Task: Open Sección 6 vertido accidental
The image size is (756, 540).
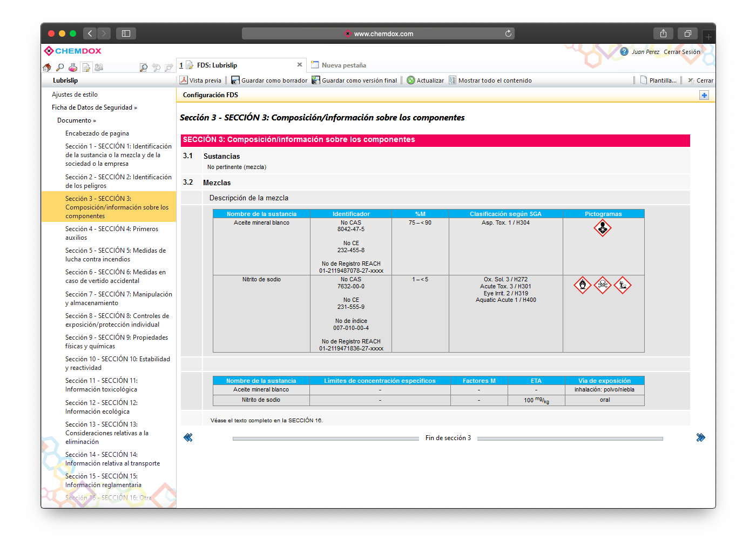Action: coord(116,276)
